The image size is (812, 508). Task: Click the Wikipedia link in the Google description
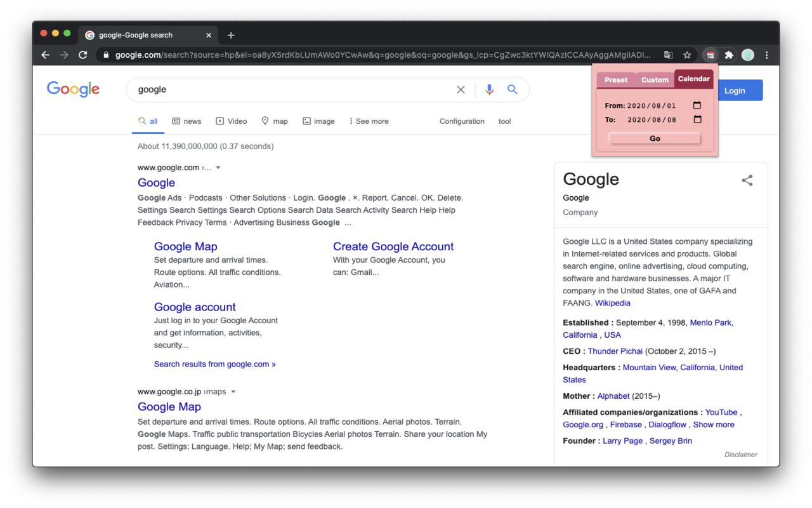(x=612, y=303)
